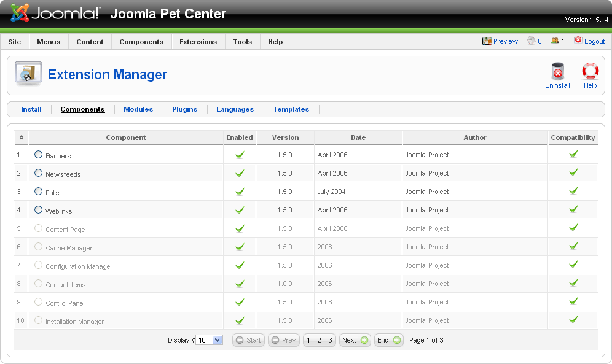Click Enabled checkmark for Configuration Manager

coord(240,265)
